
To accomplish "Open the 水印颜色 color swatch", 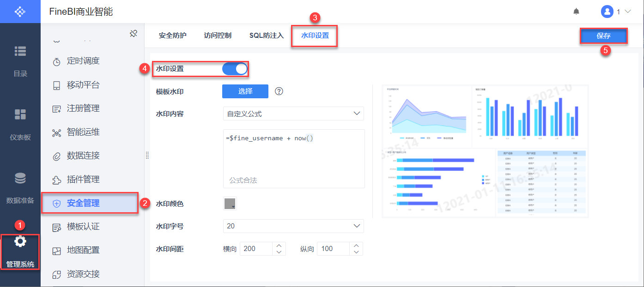I will (230, 203).
